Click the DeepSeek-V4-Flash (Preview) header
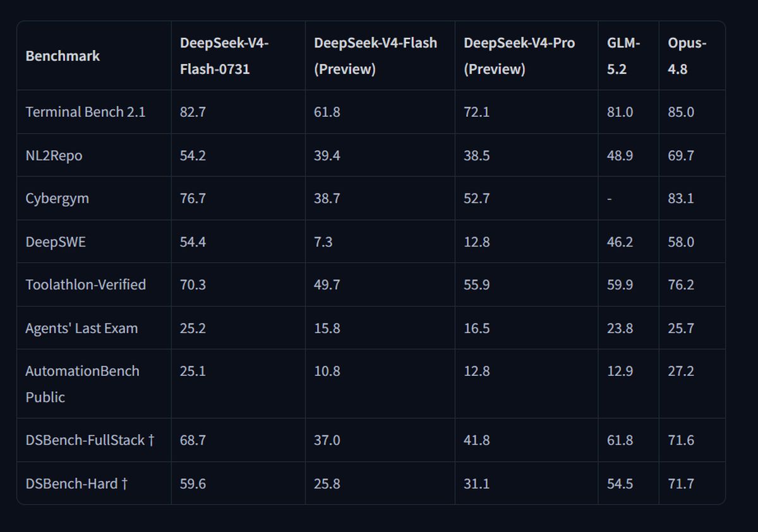758x532 pixels. click(375, 56)
